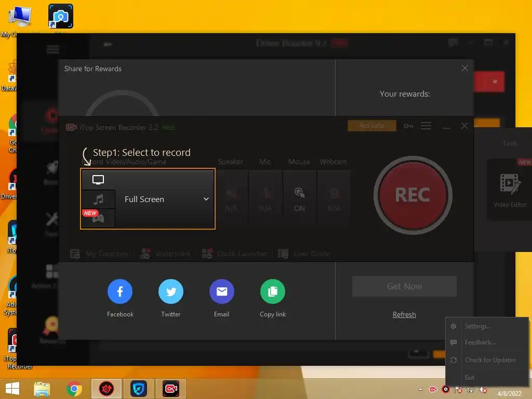Share via the Facebook icon
The image size is (532, 399).
[x=120, y=291]
